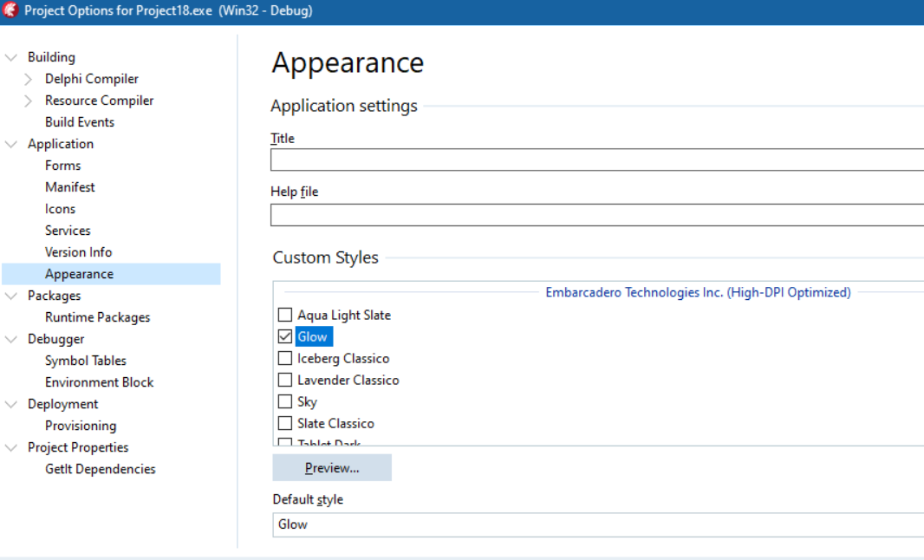Open Runtime Packages page

97,317
